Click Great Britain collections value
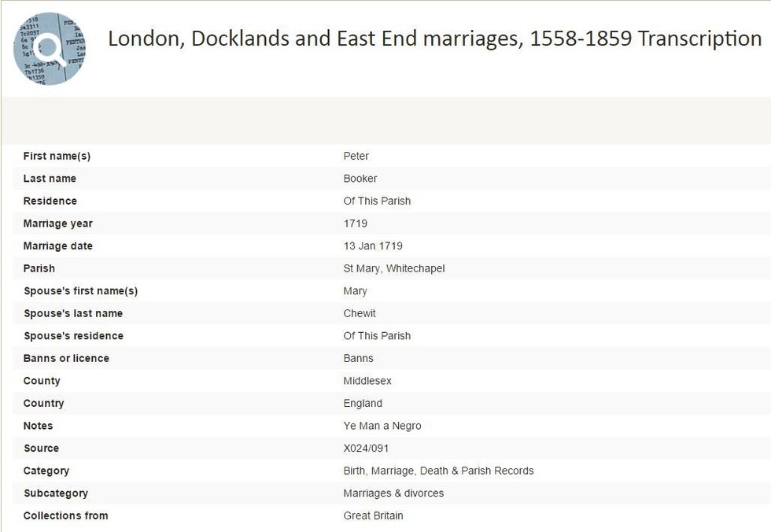Screen dimensions: 771x532 coord(373,515)
